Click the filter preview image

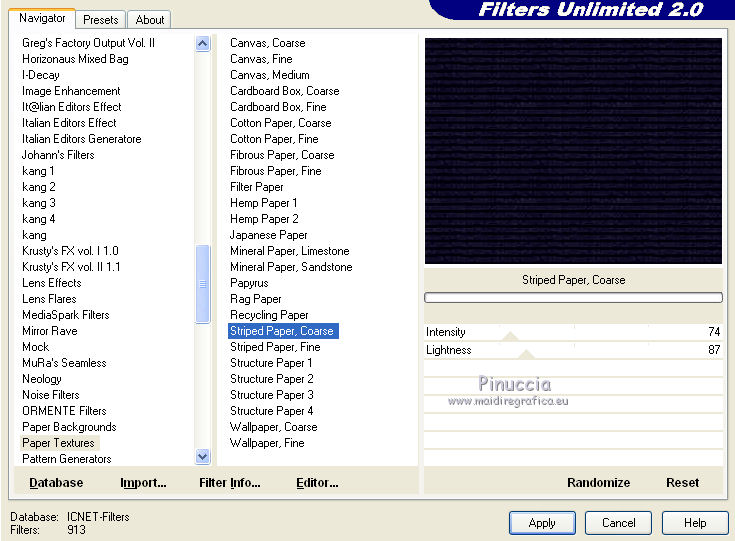[573, 151]
